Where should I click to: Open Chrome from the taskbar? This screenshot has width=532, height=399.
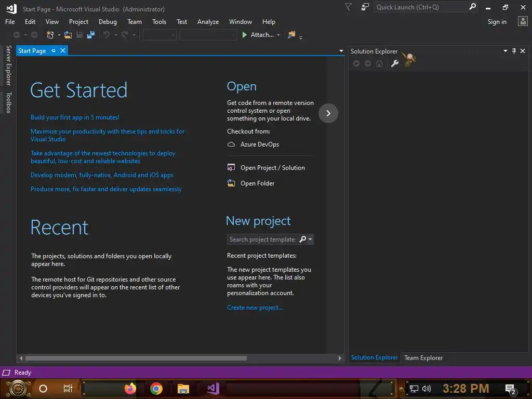[x=156, y=389]
